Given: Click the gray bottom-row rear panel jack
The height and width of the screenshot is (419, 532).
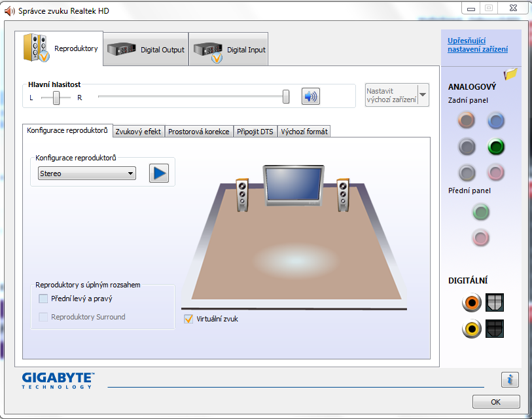Looking at the screenshot, I should coord(467,172).
